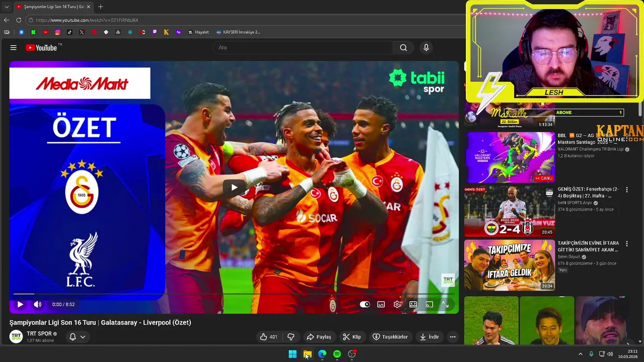
Task: Go to YouTube home via the logo
Action: click(x=41, y=48)
